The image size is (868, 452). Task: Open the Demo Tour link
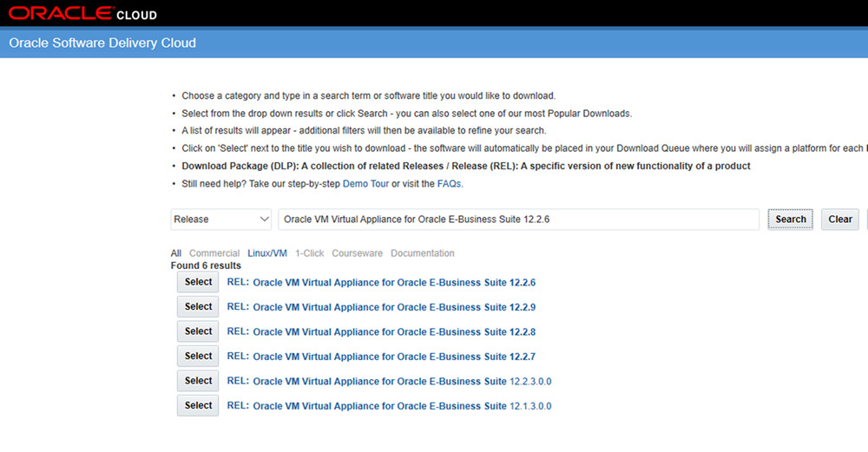[x=365, y=184]
